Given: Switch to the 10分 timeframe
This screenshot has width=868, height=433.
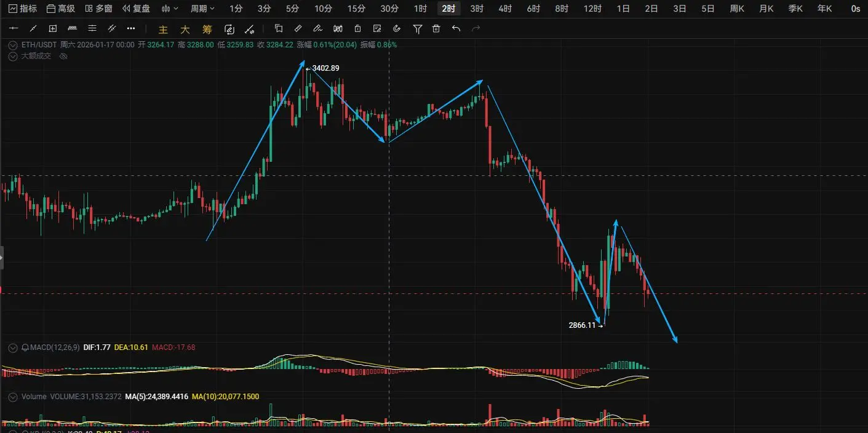Looking at the screenshot, I should click(324, 9).
